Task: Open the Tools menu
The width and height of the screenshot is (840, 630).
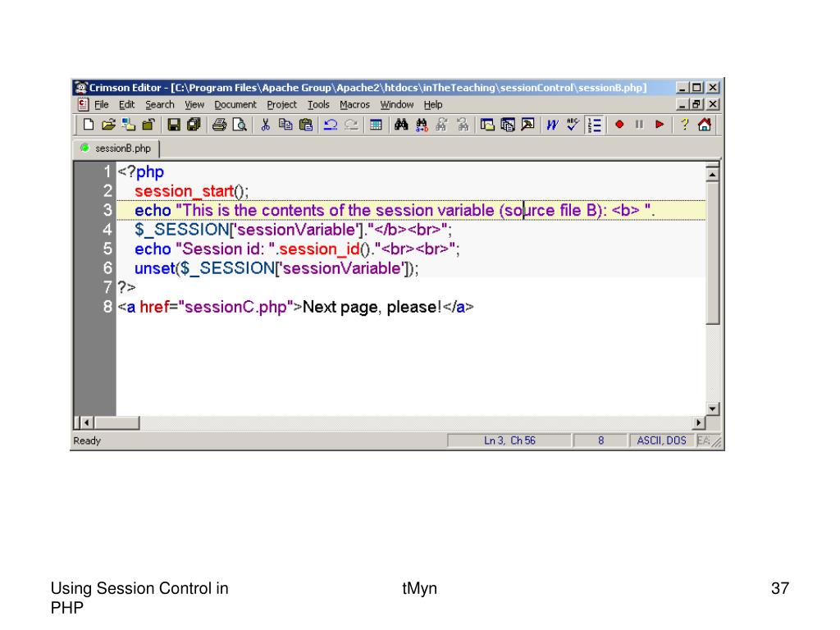Action: coord(318,105)
